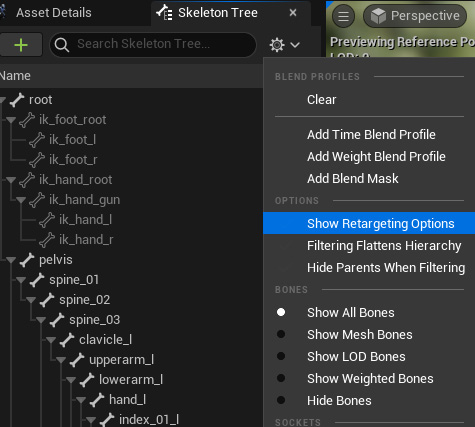
Task: Click the bone icon next to ik_hand_gun
Action: click(37, 200)
